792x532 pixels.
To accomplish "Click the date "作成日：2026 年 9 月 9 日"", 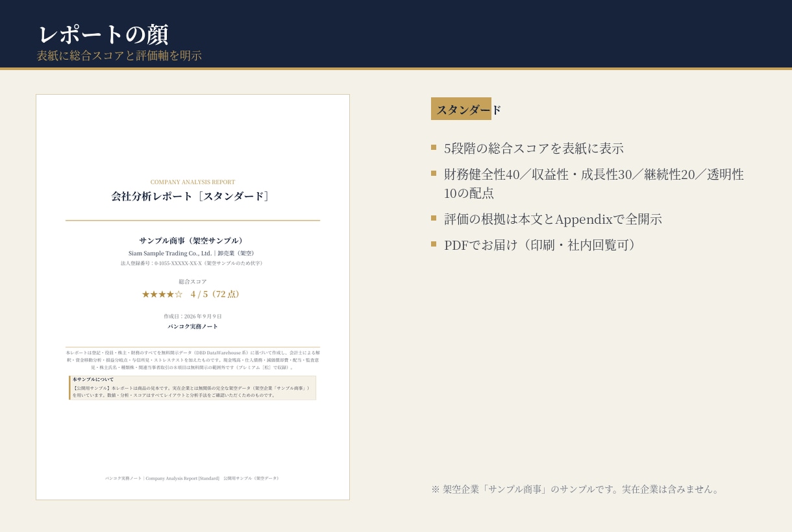I will click(x=193, y=317).
